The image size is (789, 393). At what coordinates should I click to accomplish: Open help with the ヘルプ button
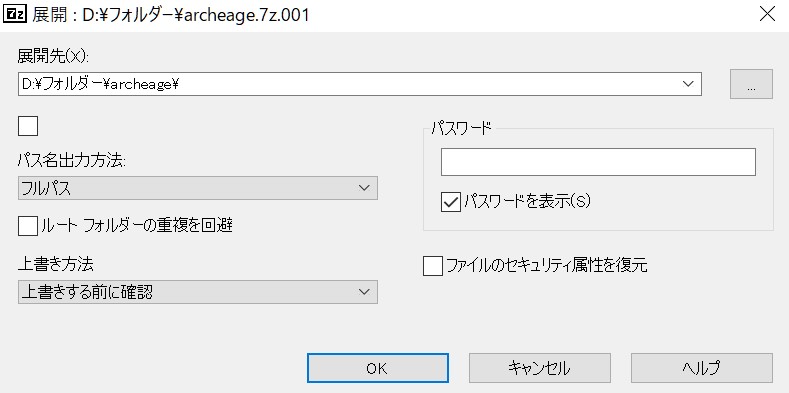(x=701, y=368)
